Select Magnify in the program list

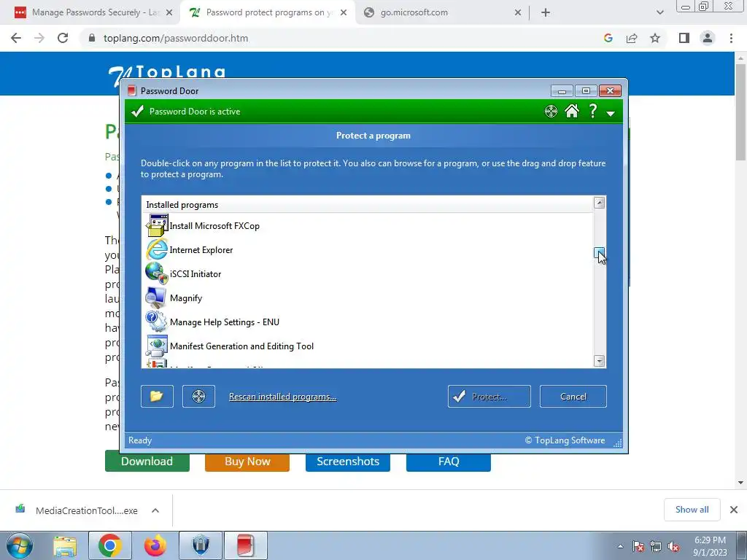(x=368, y=298)
